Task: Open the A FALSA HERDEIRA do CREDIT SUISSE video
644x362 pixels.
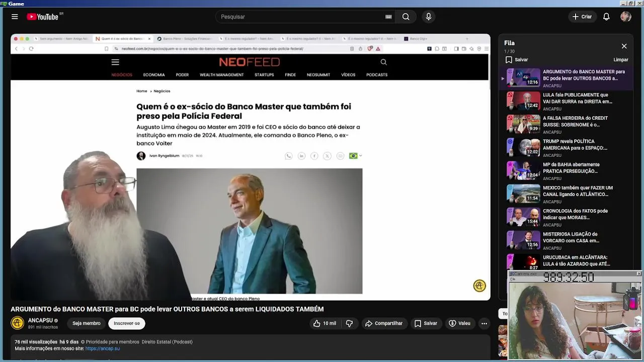Action: point(566,125)
